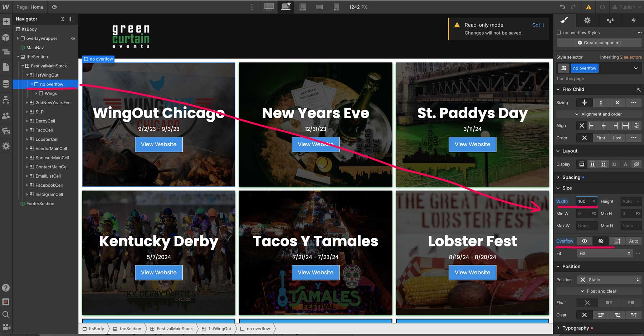
Task: Dismiss read-only mode with Got it
Action: [x=538, y=25]
